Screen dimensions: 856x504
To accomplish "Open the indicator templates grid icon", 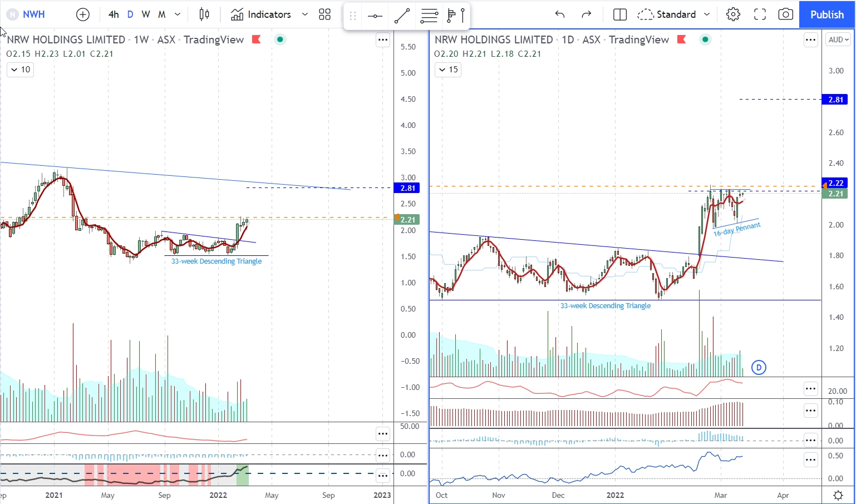I will click(325, 14).
